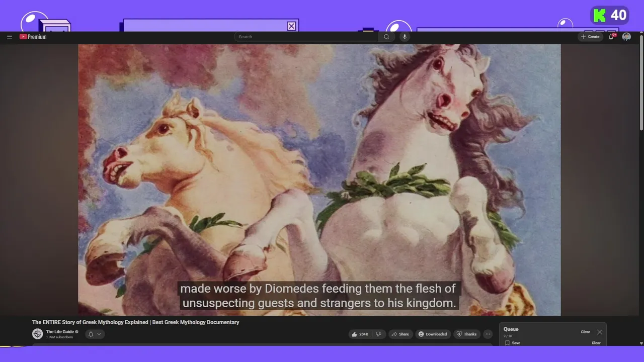Click the magnifying glass search button
The image size is (644, 362).
point(386,37)
